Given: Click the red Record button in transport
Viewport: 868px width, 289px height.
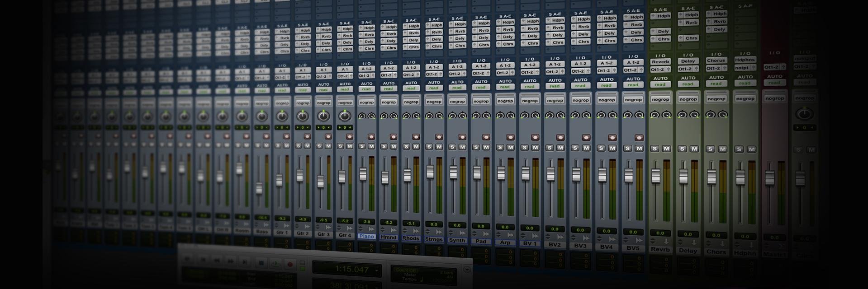Looking at the screenshot, I should click(x=290, y=264).
